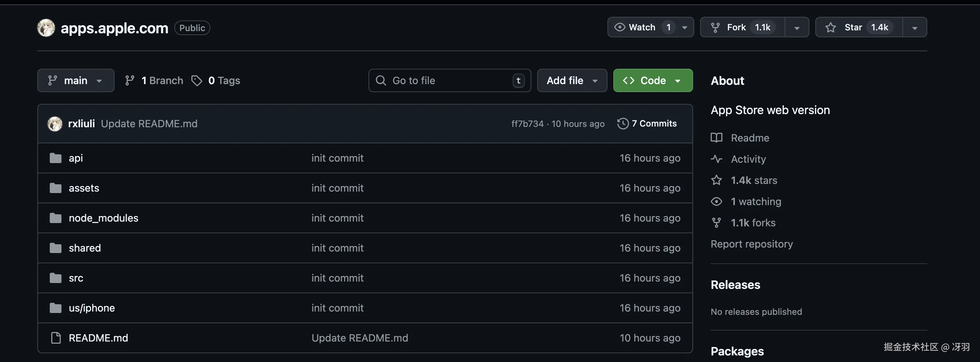The image size is (980, 362).
Task: Click the tag icon next to 0 Tags
Action: pos(197,80)
